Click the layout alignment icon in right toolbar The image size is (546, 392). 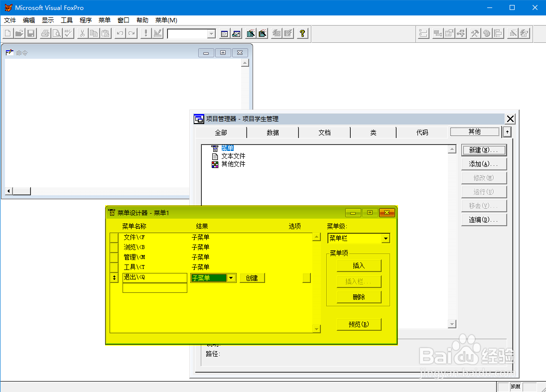click(x=498, y=33)
